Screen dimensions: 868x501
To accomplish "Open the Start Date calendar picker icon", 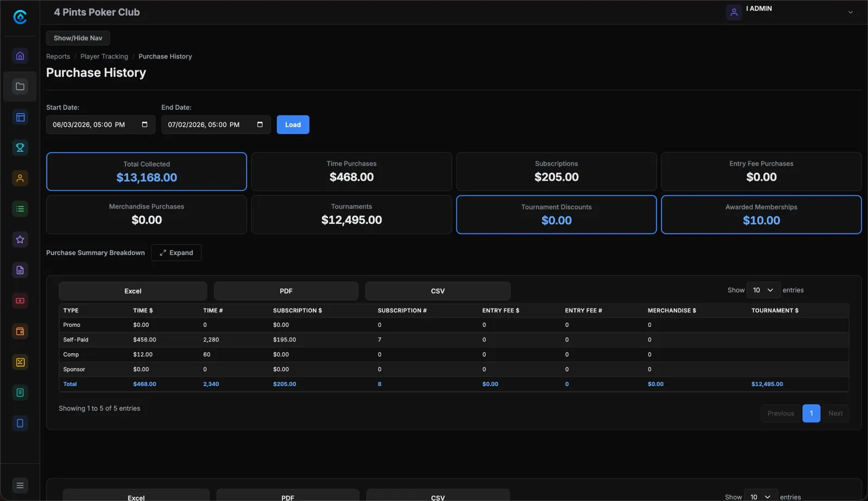I will pos(144,125).
